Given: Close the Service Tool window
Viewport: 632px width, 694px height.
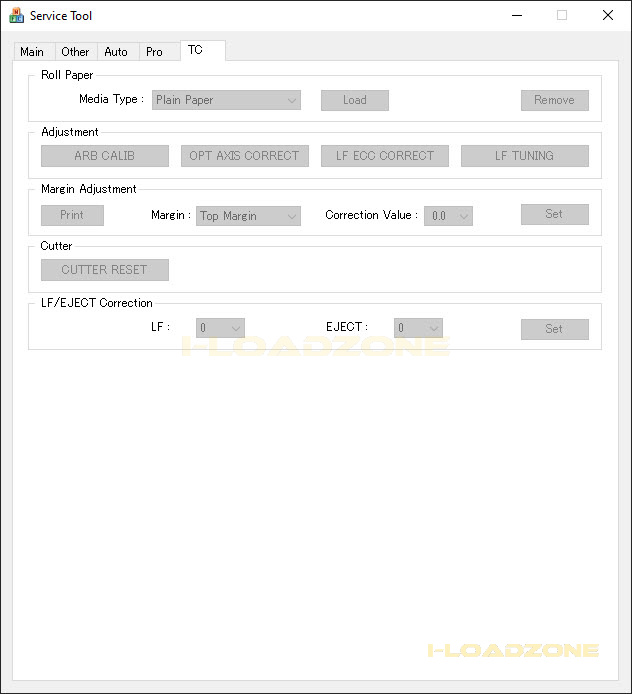Looking at the screenshot, I should pos(608,15).
